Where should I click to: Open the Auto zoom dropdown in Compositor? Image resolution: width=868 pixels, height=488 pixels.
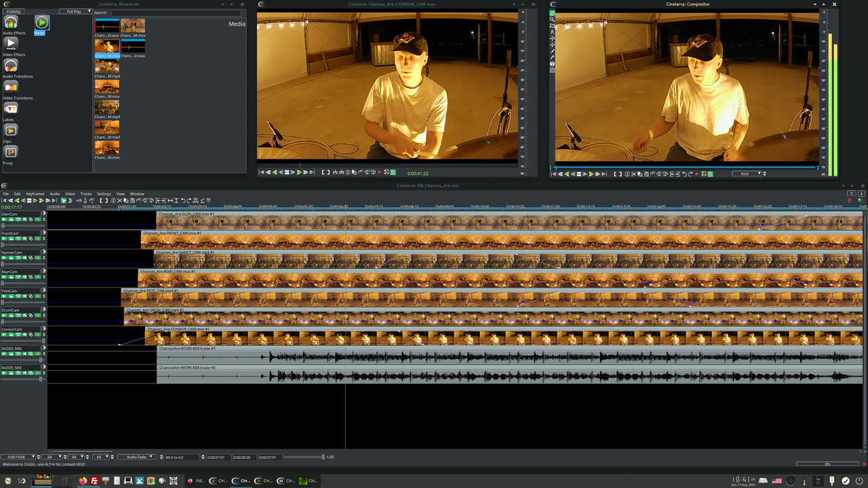[747, 174]
